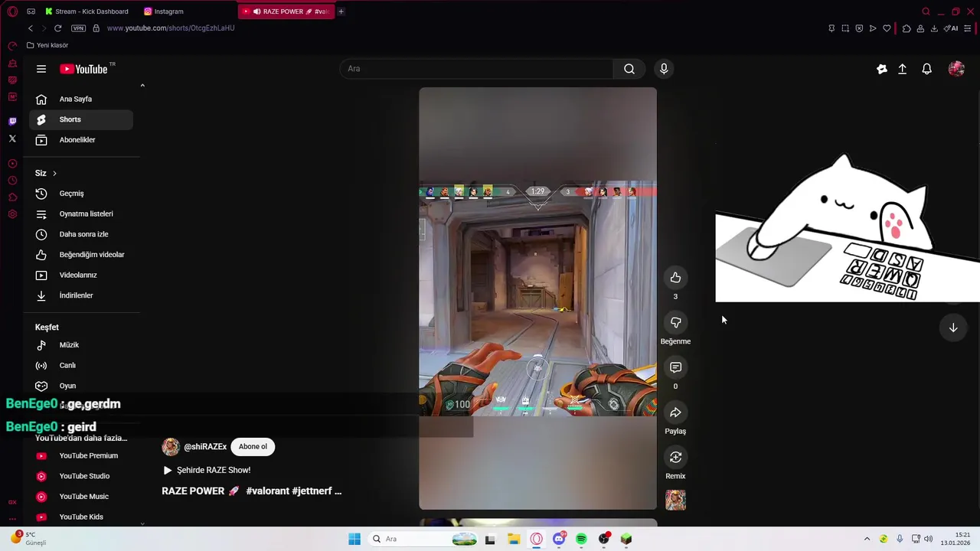Switch to the Instagram tab
This screenshot has height=551, width=980.
coord(164,11)
